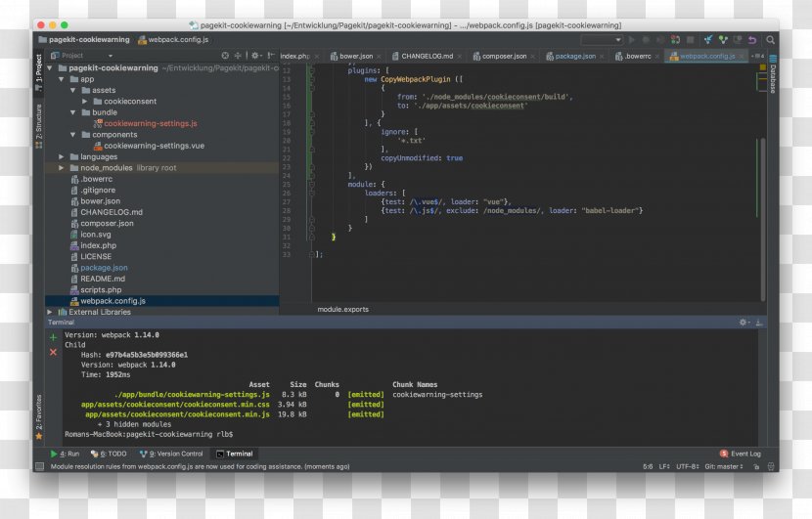
Task: Open the 6: TODO tool window
Action: pyautogui.click(x=109, y=454)
